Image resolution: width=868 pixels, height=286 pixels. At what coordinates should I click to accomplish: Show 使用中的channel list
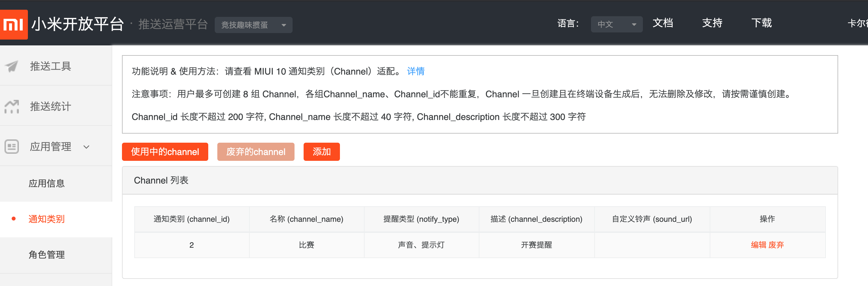tap(165, 151)
